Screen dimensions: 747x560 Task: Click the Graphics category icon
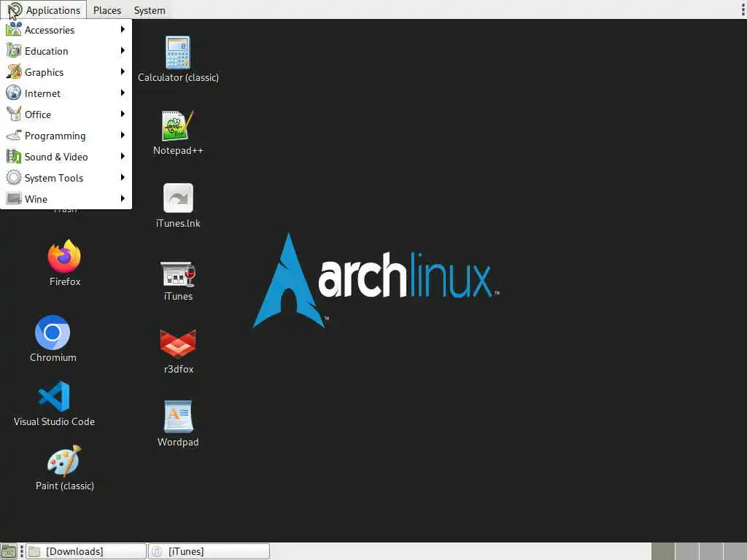coord(13,72)
